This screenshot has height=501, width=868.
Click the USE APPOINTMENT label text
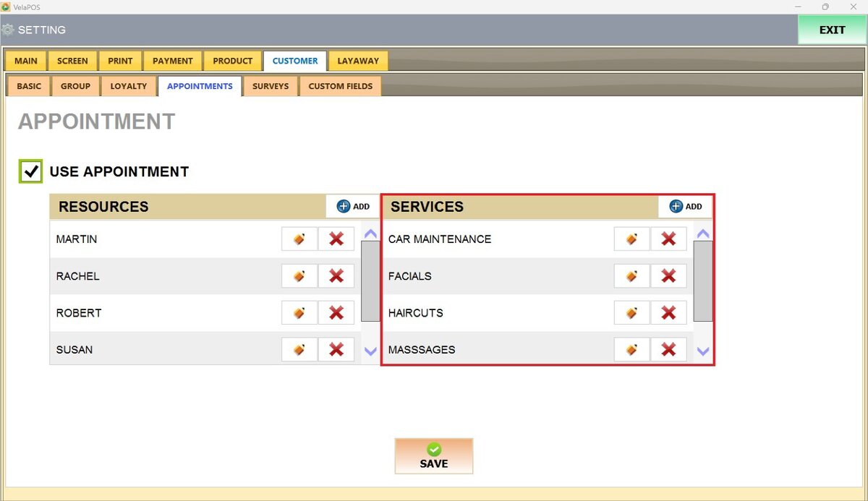coord(119,171)
